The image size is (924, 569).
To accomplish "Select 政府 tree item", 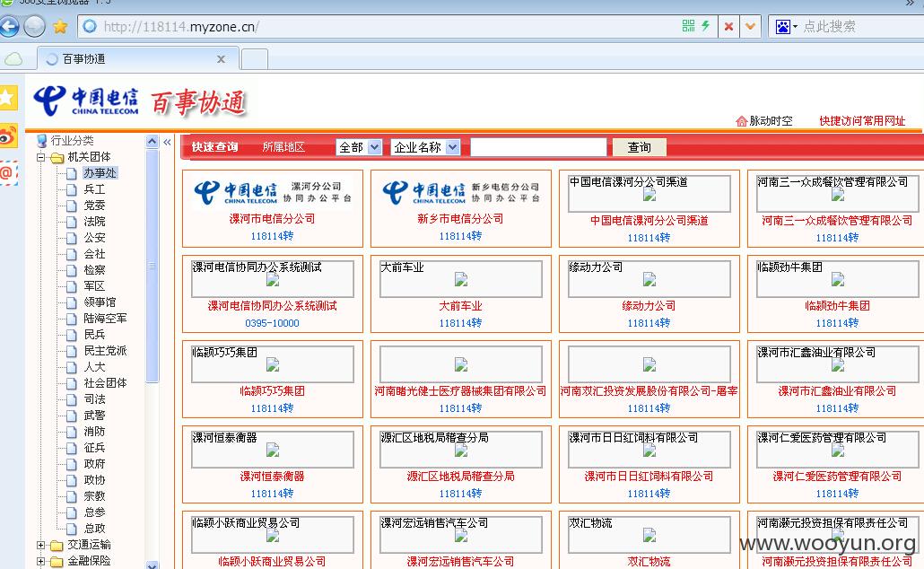I will pyautogui.click(x=94, y=463).
